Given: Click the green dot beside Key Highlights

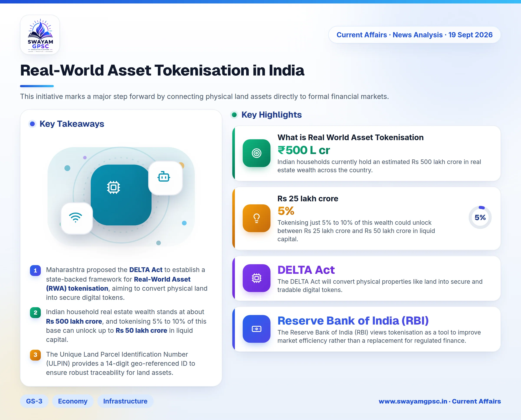Looking at the screenshot, I should coord(234,115).
